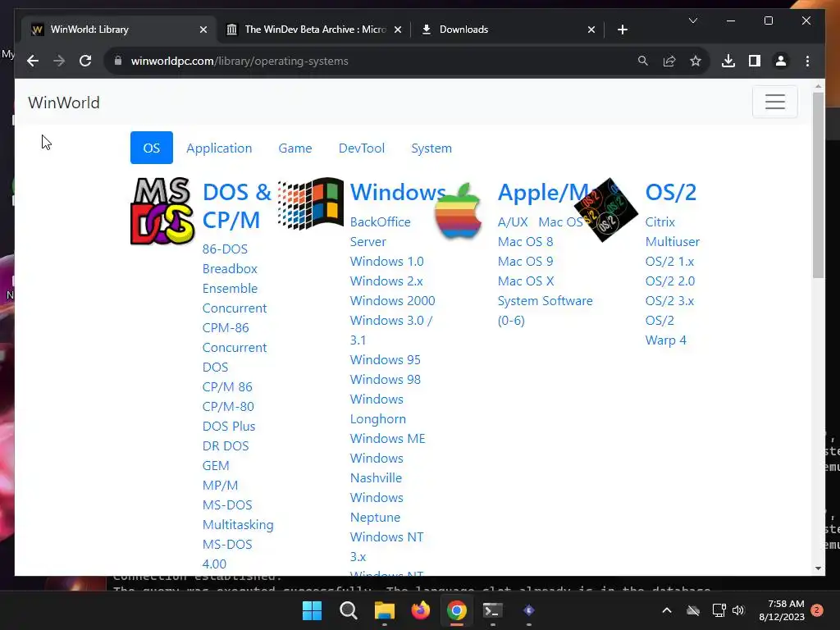Open the Windows 95 link
The width and height of the screenshot is (840, 630).
[386, 359]
